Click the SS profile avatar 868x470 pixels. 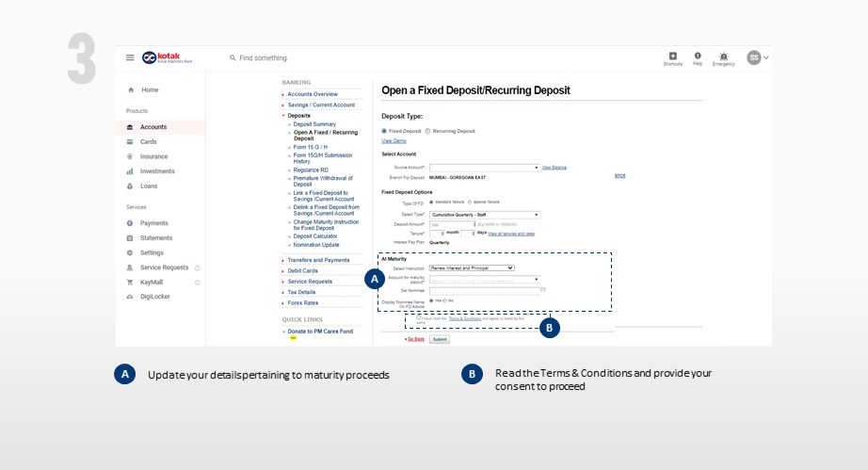753,57
